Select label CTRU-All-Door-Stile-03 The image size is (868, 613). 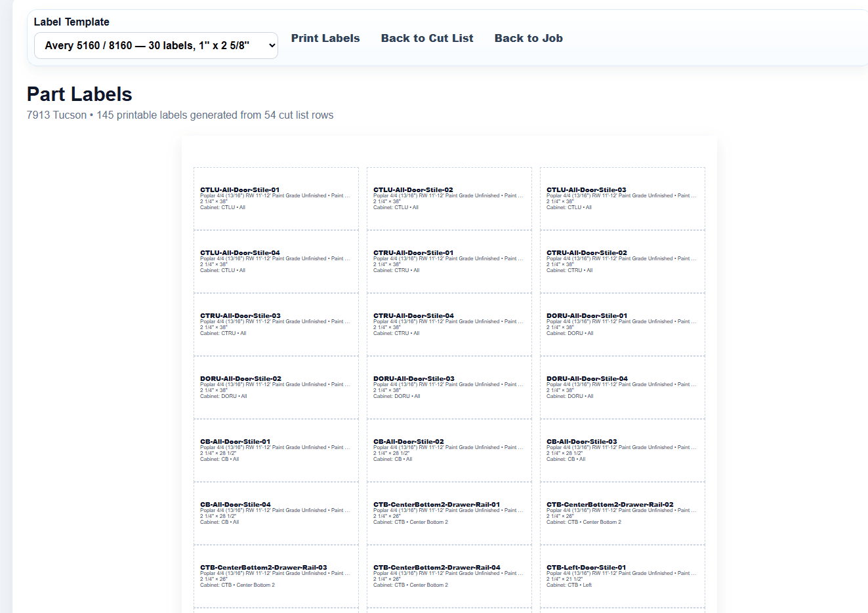(276, 325)
